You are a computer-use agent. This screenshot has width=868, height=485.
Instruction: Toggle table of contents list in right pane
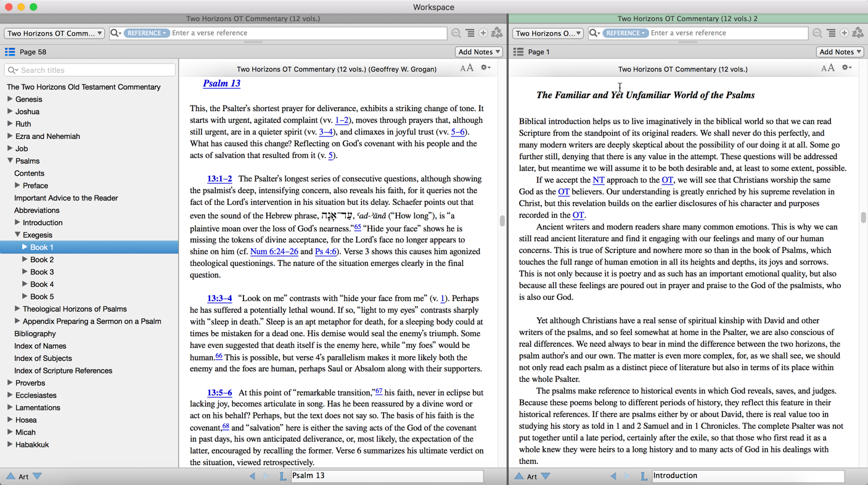point(518,52)
